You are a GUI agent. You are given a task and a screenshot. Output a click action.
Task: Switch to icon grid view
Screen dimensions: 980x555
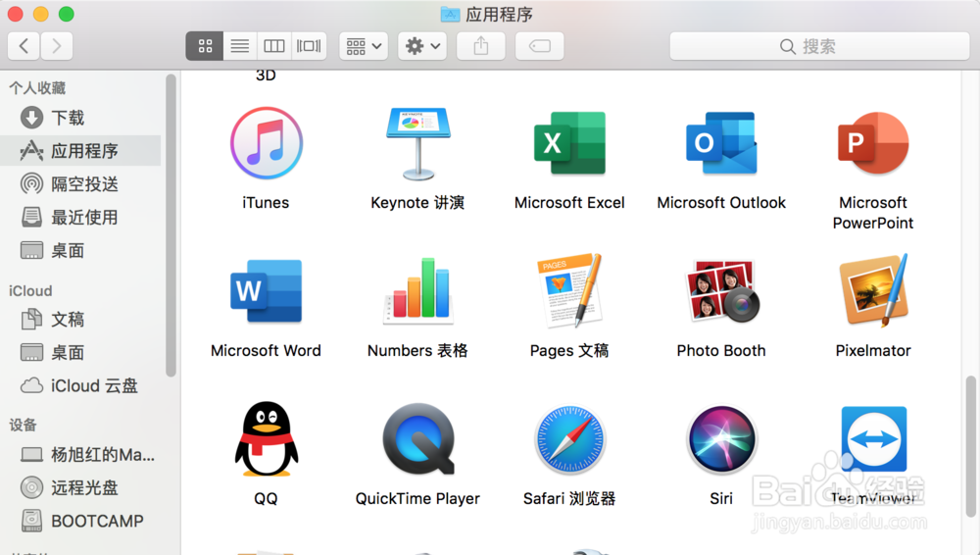click(x=205, y=46)
